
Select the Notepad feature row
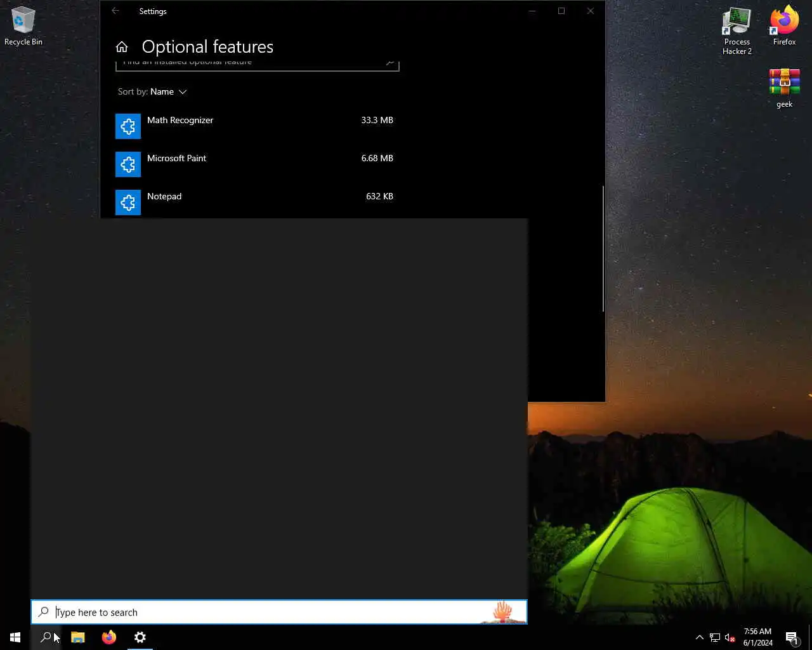[x=258, y=202]
